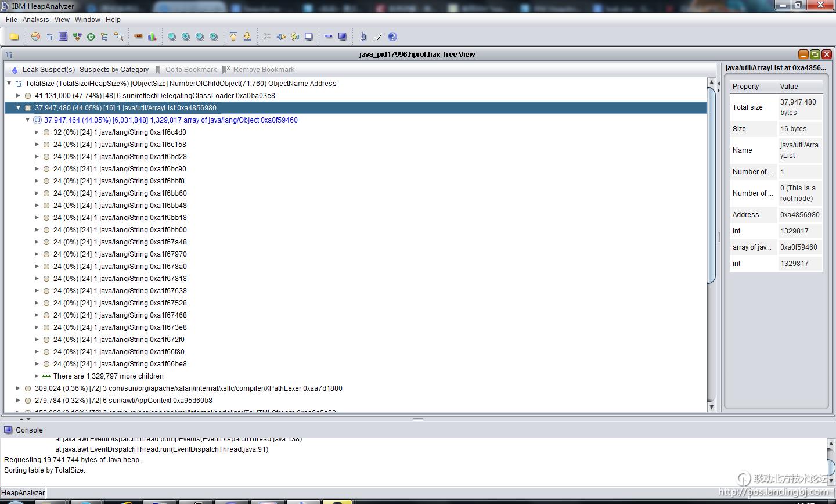Click the colored bar chart icon
Screen dimensions: 836x504
pyautogui.click(x=152, y=37)
